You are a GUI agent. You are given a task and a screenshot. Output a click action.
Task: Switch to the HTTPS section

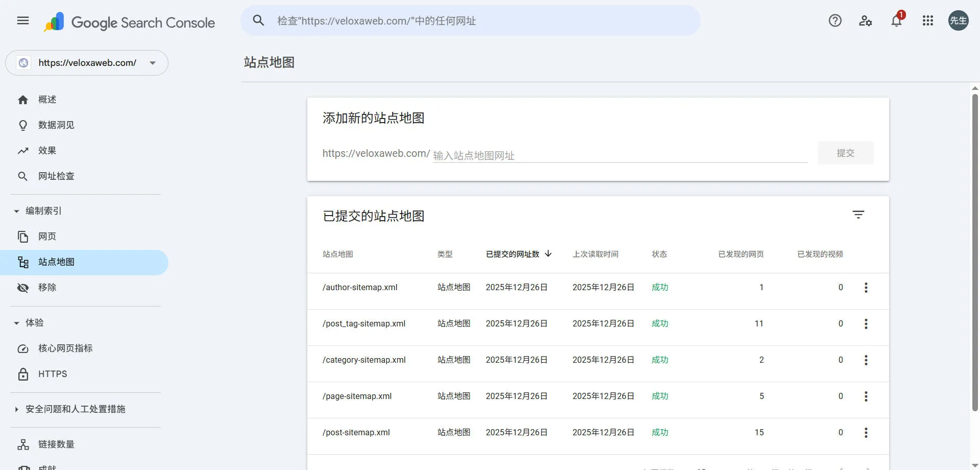click(x=52, y=373)
